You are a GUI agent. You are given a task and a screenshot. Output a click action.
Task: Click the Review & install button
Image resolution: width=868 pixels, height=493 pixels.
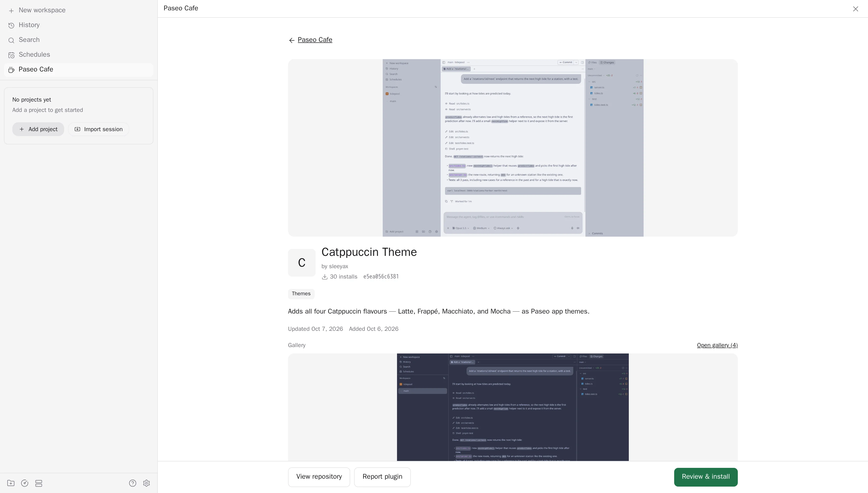(x=705, y=477)
